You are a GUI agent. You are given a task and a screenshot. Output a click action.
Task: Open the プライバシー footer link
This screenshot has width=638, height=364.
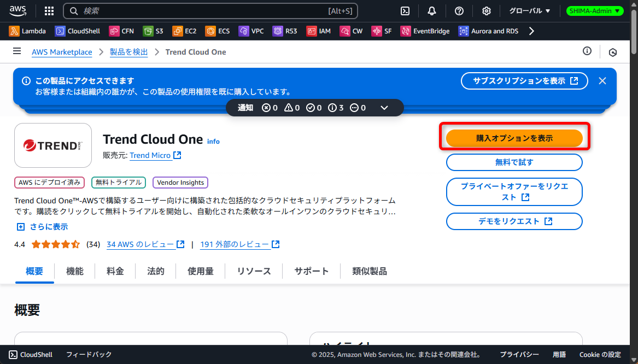pyautogui.click(x=519, y=355)
